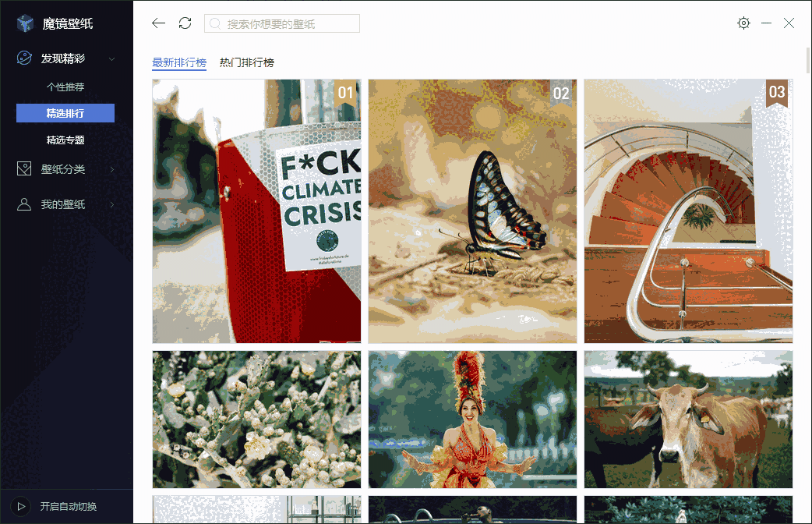Click the search magnifier icon
This screenshot has height=524, width=812.
coord(215,24)
